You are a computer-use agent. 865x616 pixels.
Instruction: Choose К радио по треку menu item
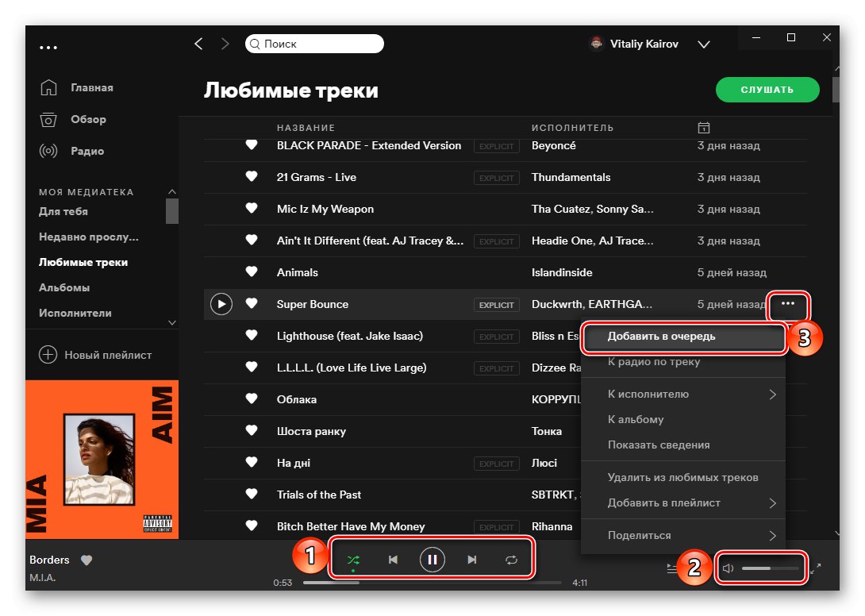point(683,361)
